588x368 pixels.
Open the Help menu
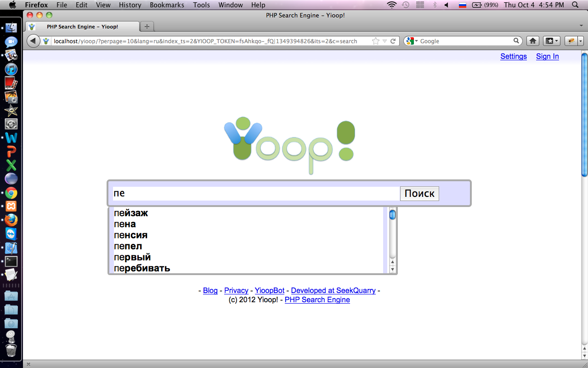[x=258, y=5]
